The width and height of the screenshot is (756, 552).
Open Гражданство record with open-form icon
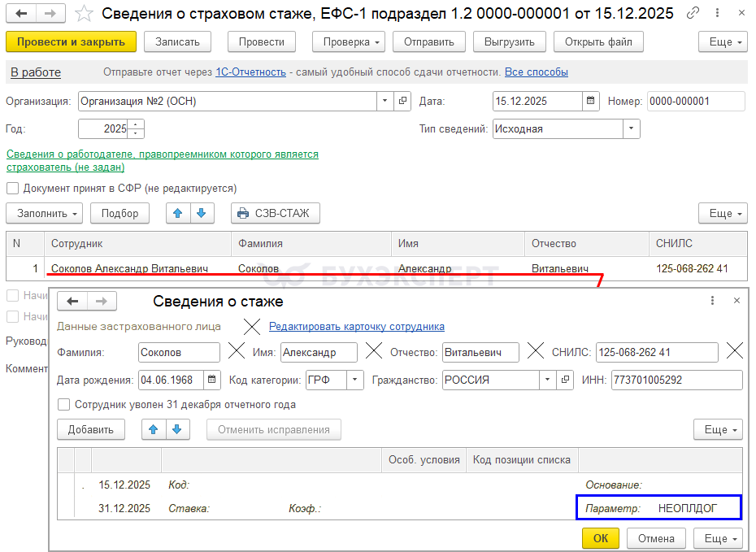tap(565, 380)
